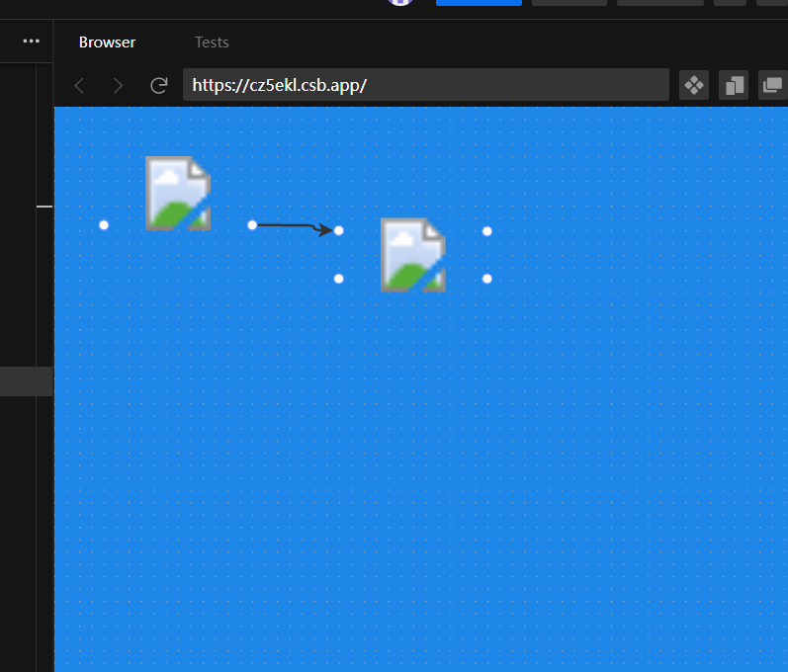Click the target handle at the arrowhead

point(339,230)
